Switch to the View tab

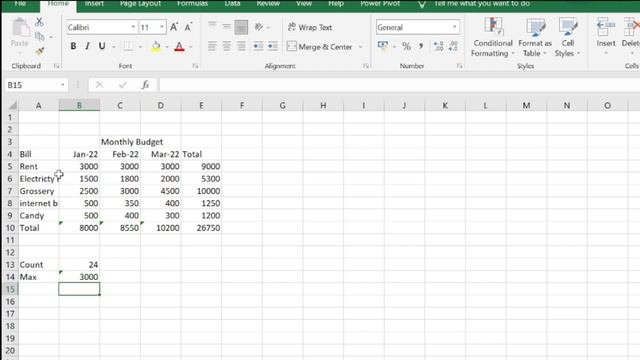(304, 4)
